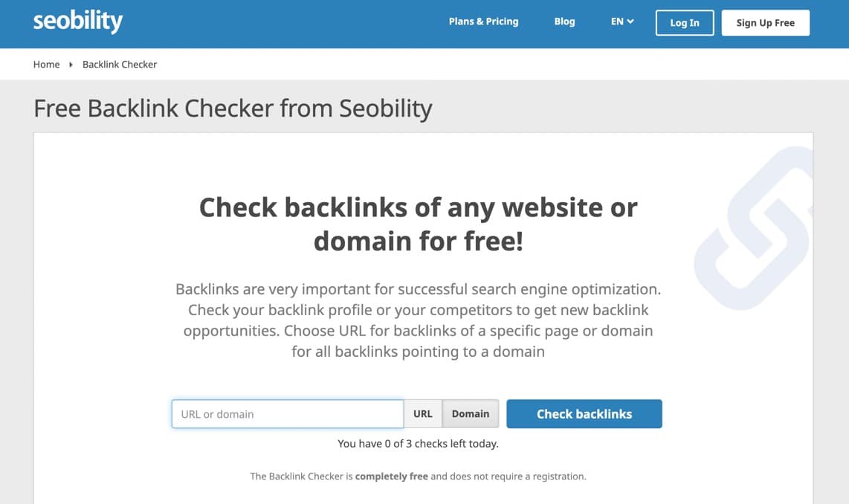Open the EN language dropdown
Image resolution: width=849 pixels, height=504 pixels.
(x=622, y=22)
